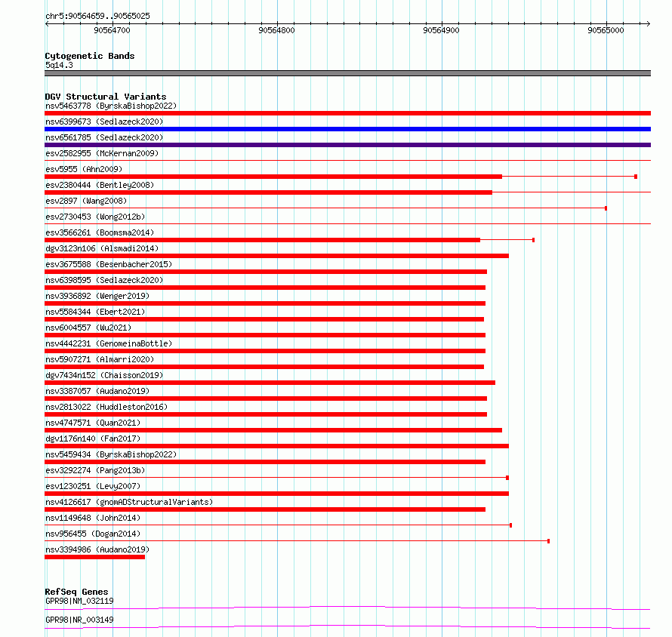Click the ruler's right arrow end

pyautogui.click(x=649, y=23)
